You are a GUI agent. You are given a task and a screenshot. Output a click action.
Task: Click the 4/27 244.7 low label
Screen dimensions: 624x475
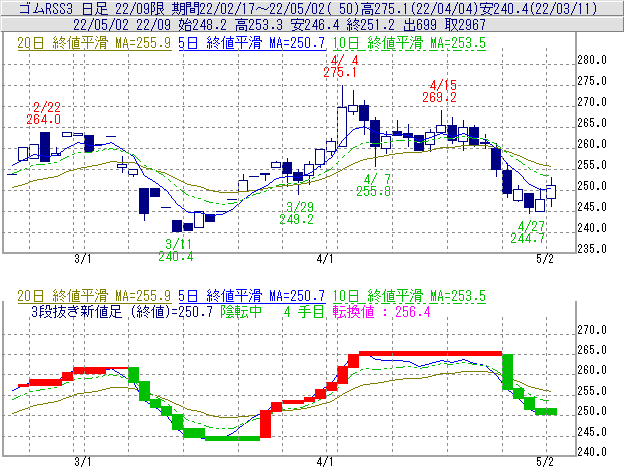point(528,232)
